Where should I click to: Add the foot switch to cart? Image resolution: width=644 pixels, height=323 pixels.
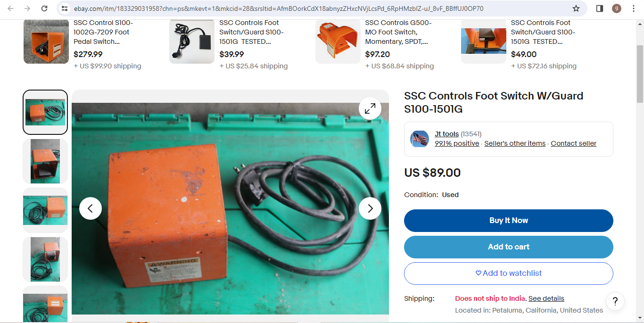509,247
